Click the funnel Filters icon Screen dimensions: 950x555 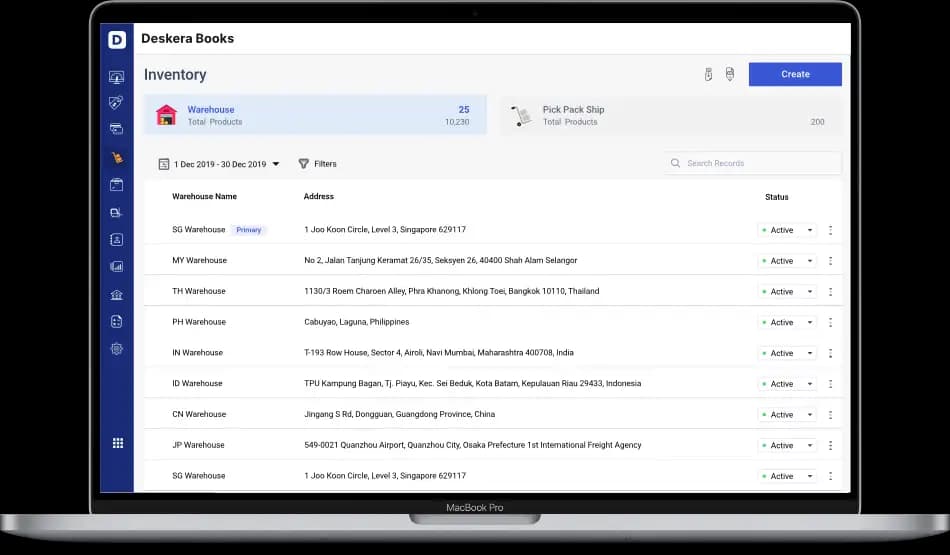[x=304, y=164]
